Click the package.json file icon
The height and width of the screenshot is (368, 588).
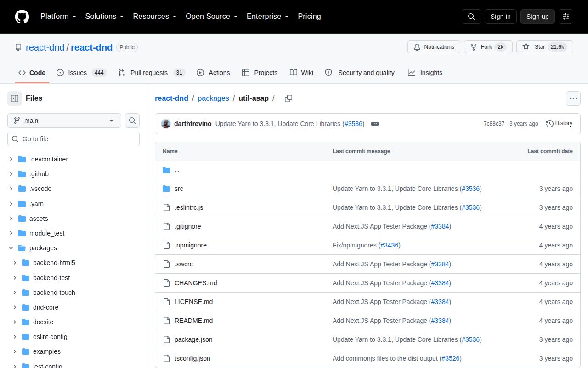pyautogui.click(x=166, y=339)
